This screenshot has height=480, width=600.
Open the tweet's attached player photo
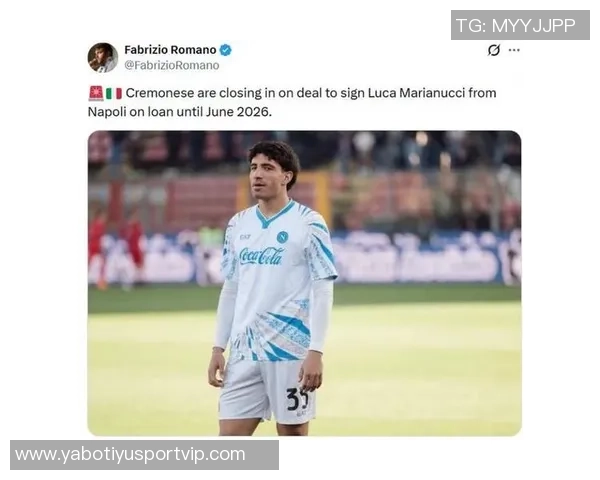click(305, 283)
